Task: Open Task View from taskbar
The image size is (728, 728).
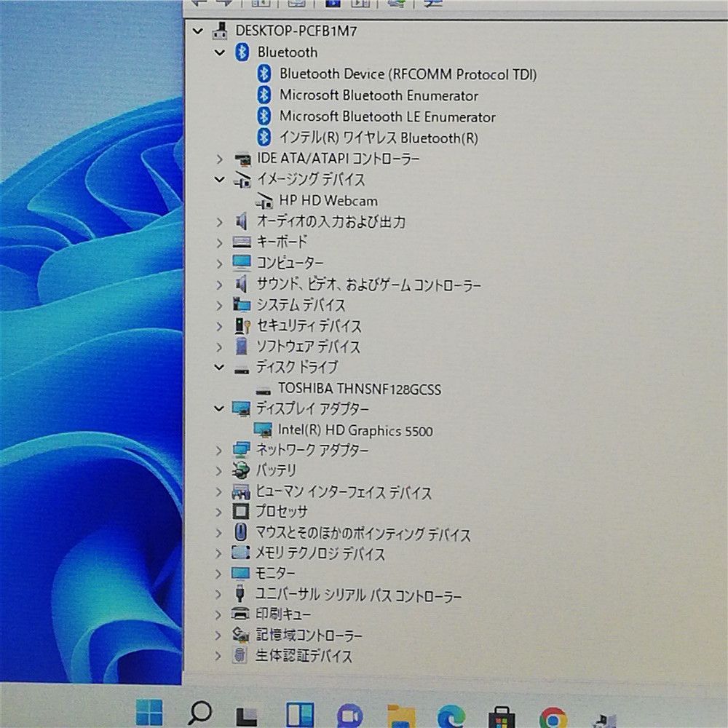Action: [x=247, y=716]
